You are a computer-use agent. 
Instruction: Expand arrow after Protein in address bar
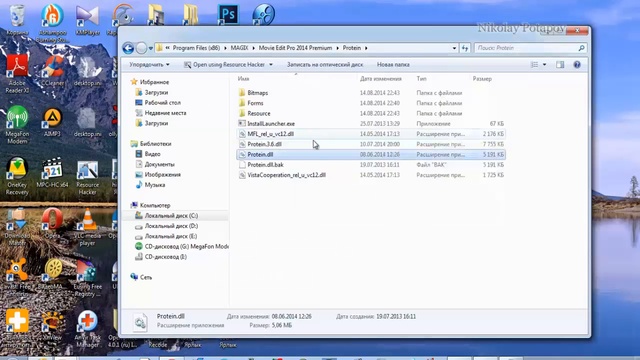point(366,48)
